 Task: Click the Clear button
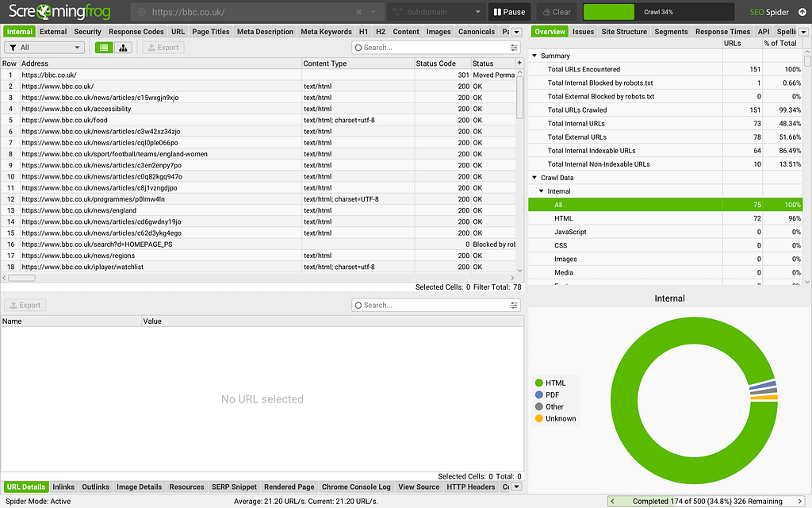click(x=555, y=13)
